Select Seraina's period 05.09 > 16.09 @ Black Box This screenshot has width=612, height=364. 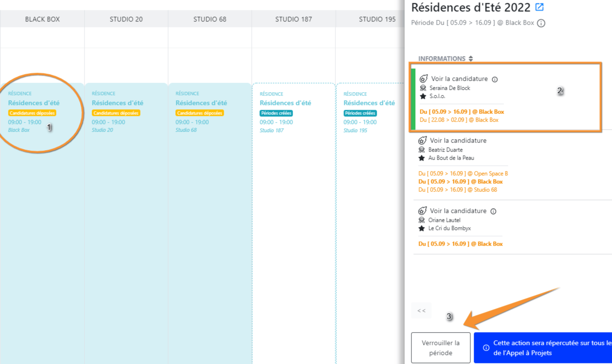(x=462, y=112)
